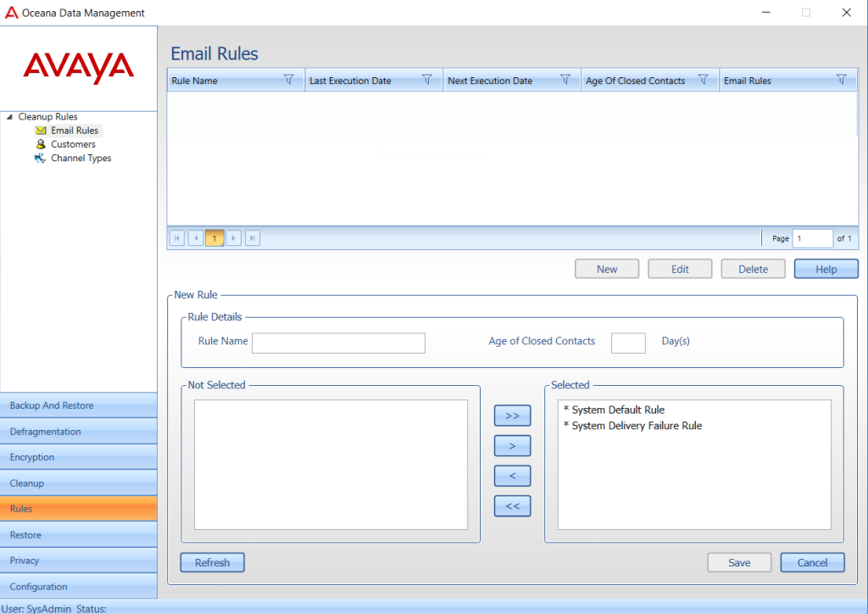Open the Configuration section
This screenshot has height=614, width=868.
tap(79, 586)
